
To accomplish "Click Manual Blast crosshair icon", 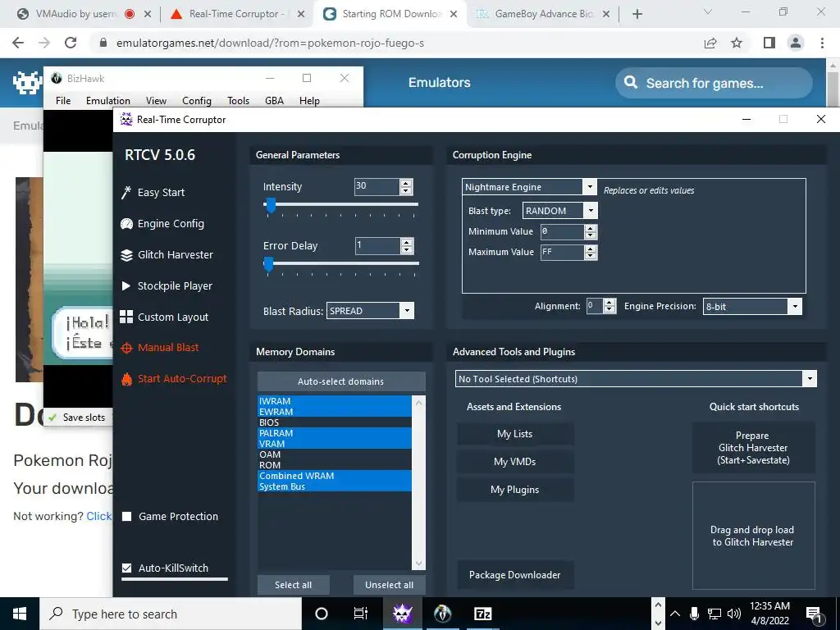I will pyautogui.click(x=126, y=348).
